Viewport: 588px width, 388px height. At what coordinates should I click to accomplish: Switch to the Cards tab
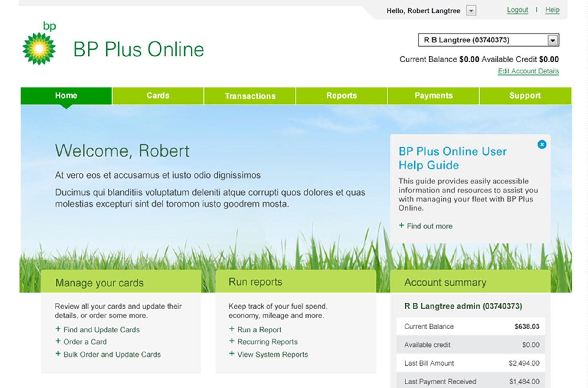pyautogui.click(x=158, y=96)
